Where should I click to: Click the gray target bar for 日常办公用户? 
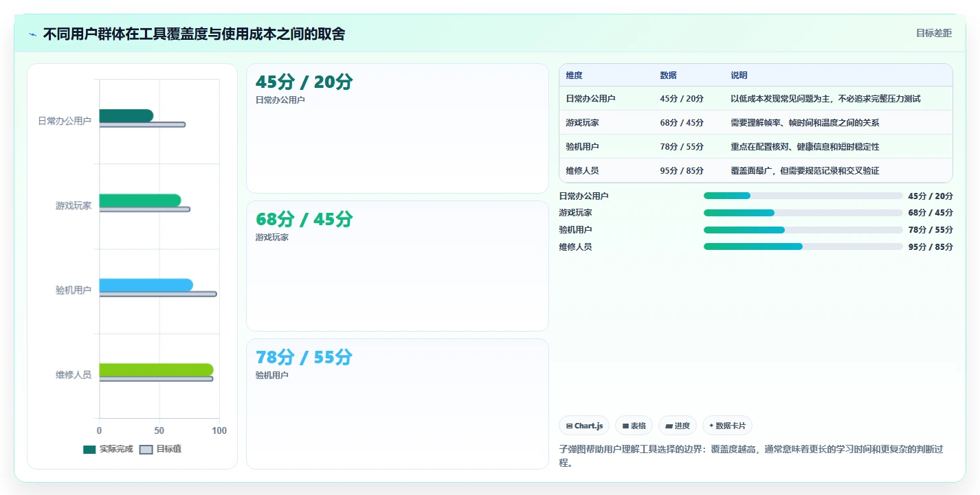click(142, 124)
